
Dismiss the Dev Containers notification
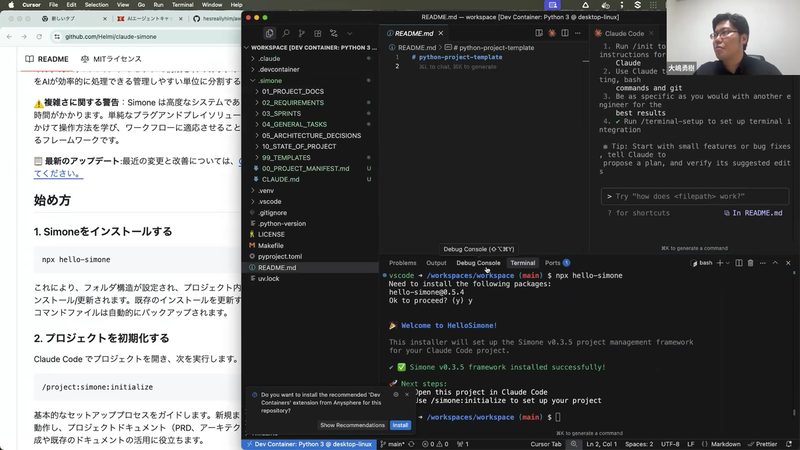point(407,394)
